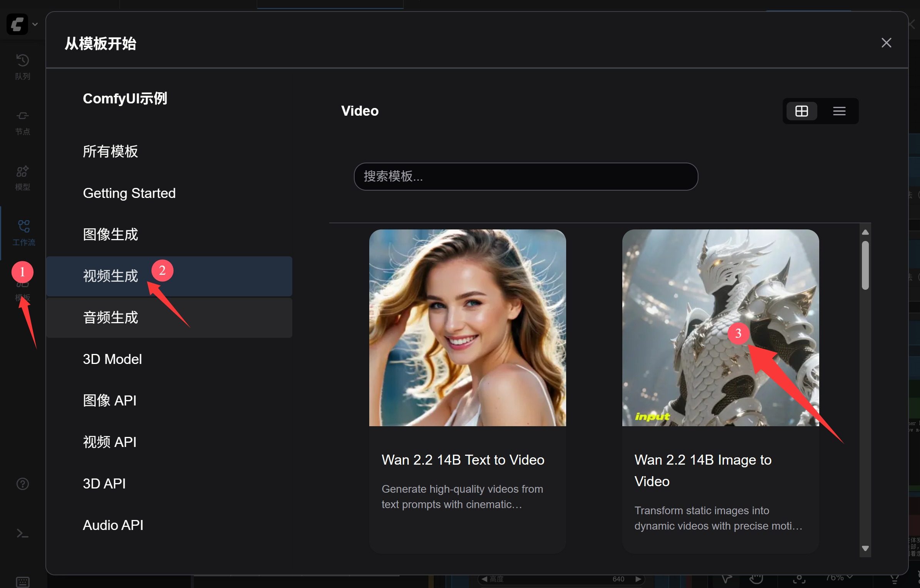Switch templates to list view
Screen dimensions: 920x588
tap(839, 111)
